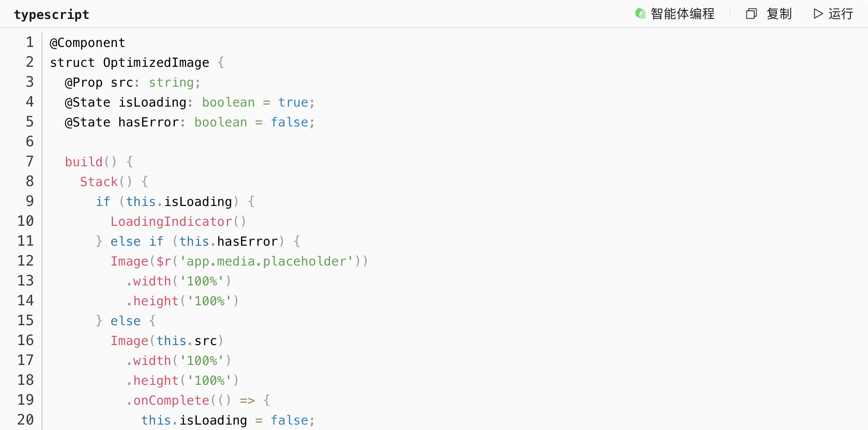Copy the code with the 复制 label
The height and width of the screenshot is (430, 868).
[779, 14]
